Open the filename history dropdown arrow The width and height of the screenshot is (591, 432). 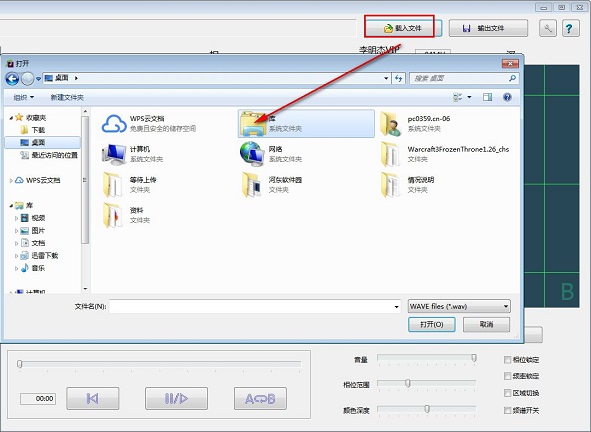coord(396,306)
